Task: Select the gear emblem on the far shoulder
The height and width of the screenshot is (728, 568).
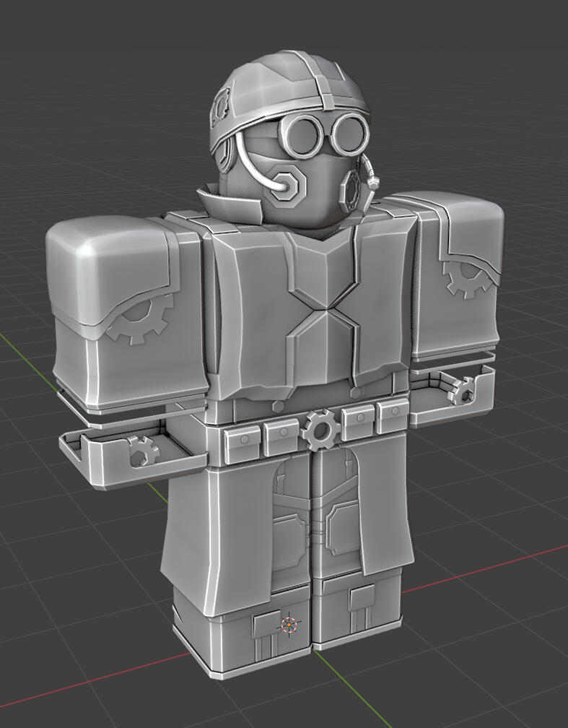Action: pos(463,279)
